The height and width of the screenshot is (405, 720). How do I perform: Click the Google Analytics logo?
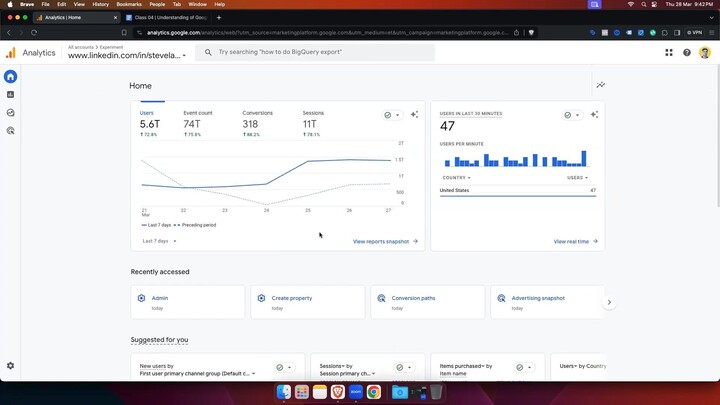[11, 53]
